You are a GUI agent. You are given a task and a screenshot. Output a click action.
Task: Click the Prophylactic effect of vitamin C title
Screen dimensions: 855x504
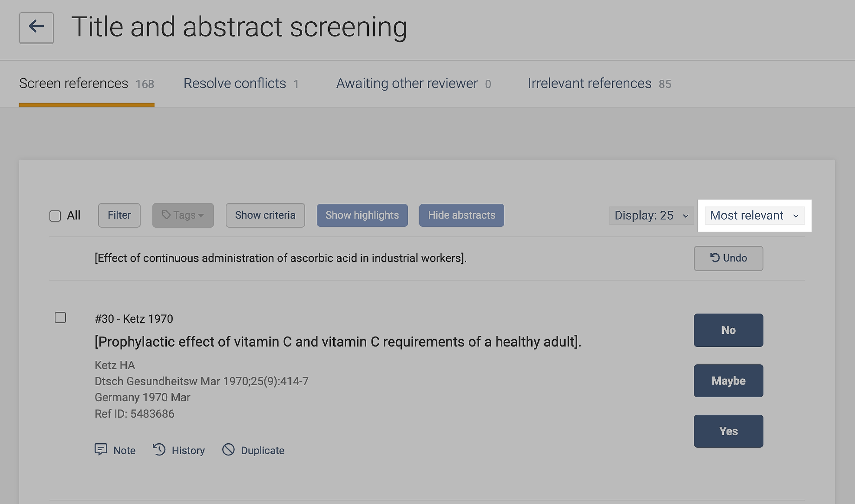point(338,342)
